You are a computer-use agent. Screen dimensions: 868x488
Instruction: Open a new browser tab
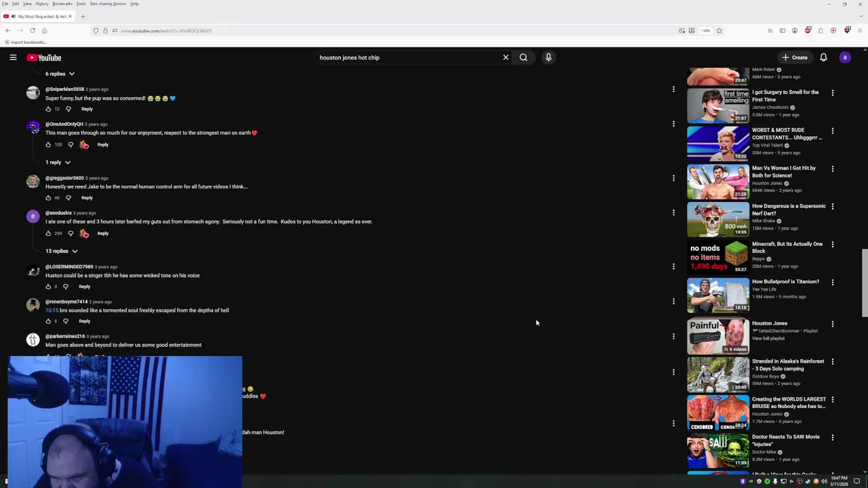click(83, 16)
